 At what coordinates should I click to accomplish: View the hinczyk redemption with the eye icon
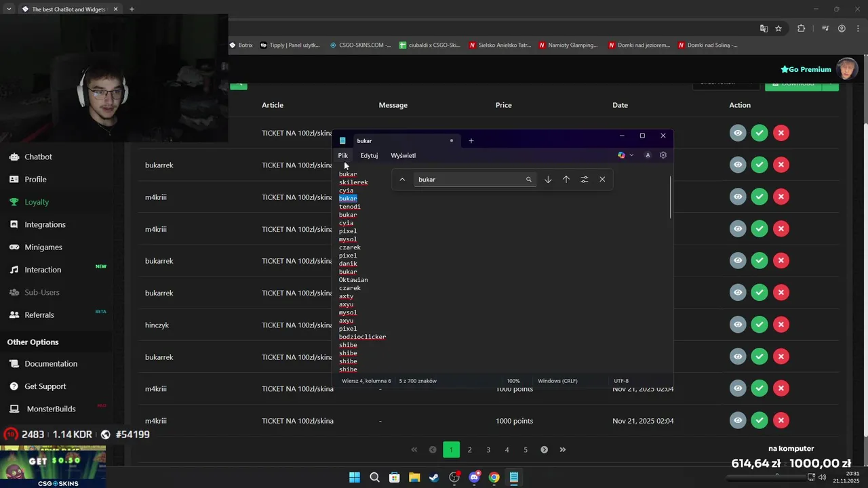738,325
